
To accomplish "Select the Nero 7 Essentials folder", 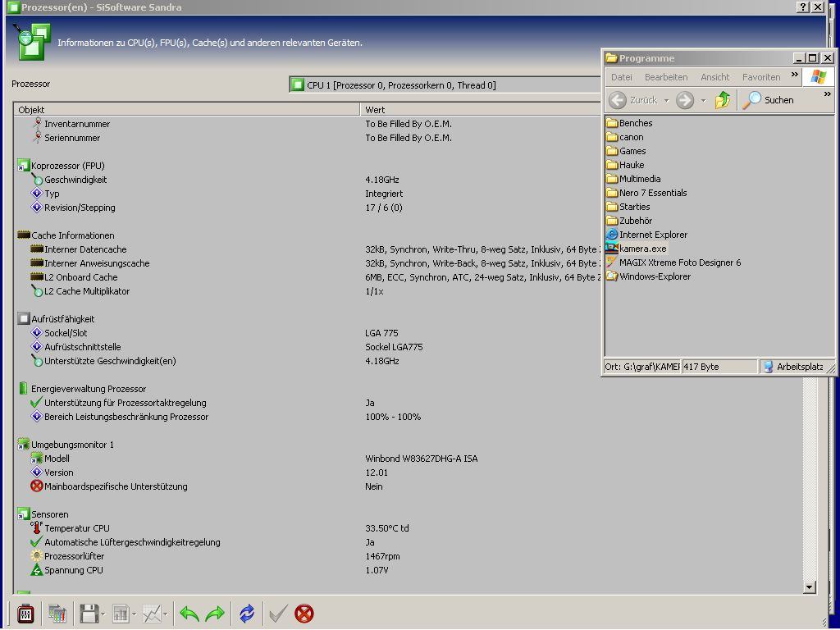I will 646,192.
